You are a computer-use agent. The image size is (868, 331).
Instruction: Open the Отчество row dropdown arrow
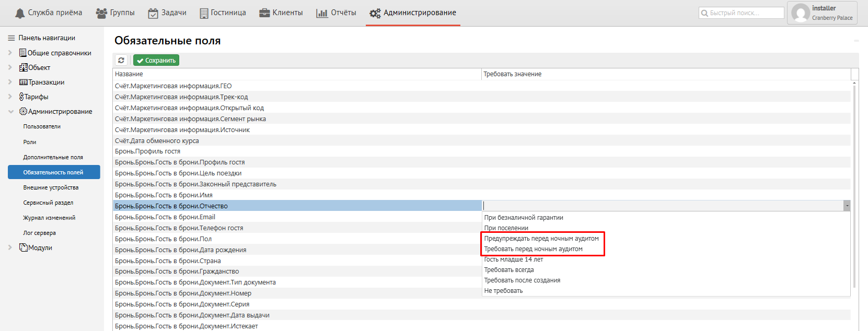pyautogui.click(x=847, y=206)
